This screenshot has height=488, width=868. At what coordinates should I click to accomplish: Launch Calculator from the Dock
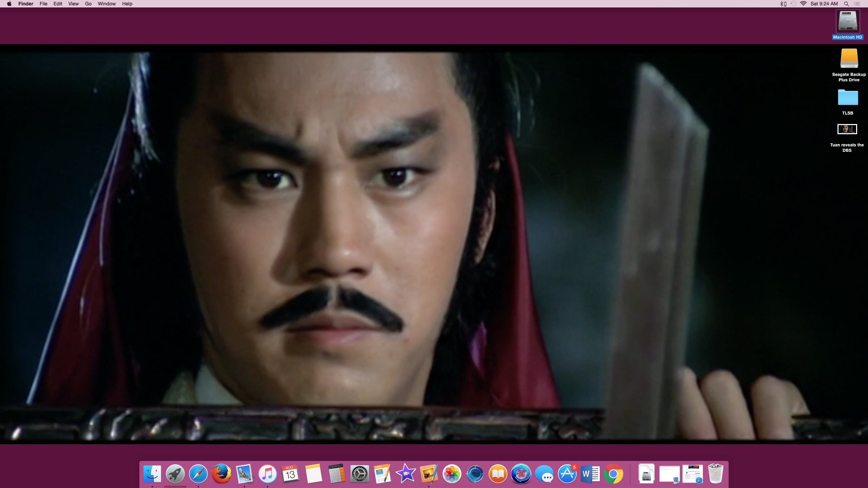[337, 473]
